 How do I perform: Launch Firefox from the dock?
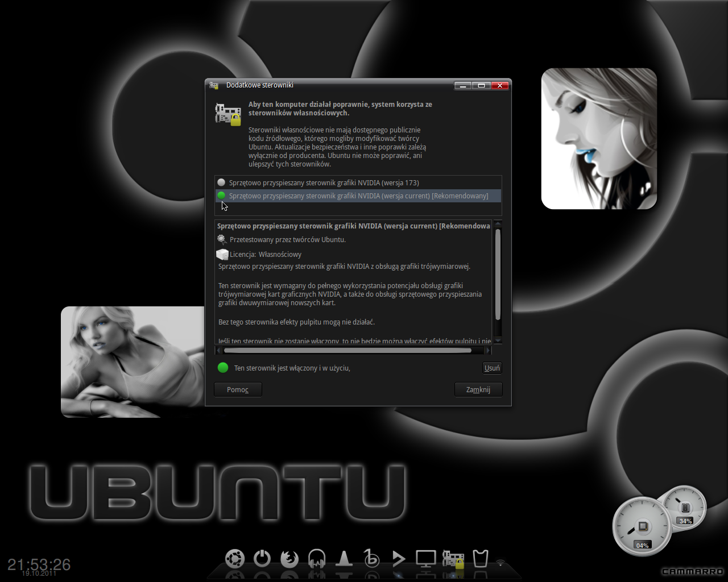coord(289,559)
